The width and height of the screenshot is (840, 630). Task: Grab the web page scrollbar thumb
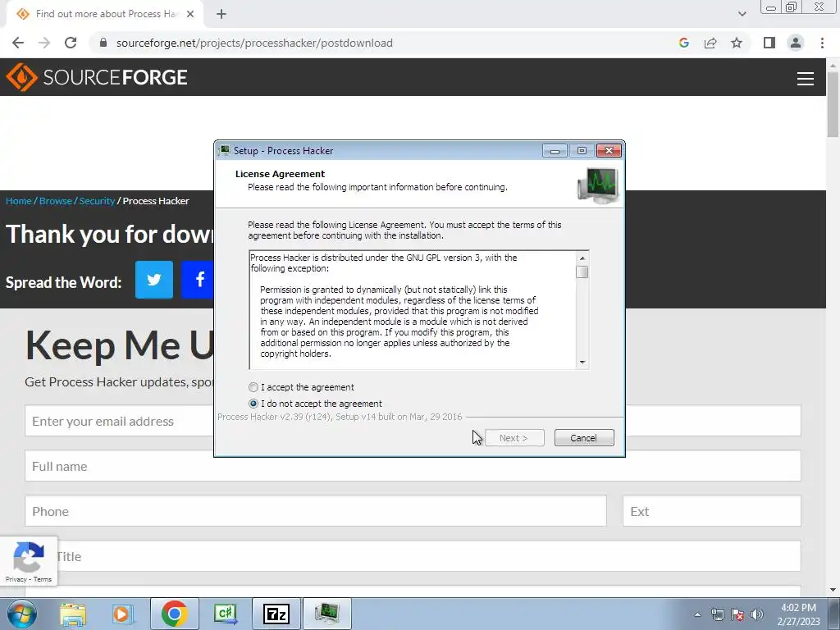(833, 104)
